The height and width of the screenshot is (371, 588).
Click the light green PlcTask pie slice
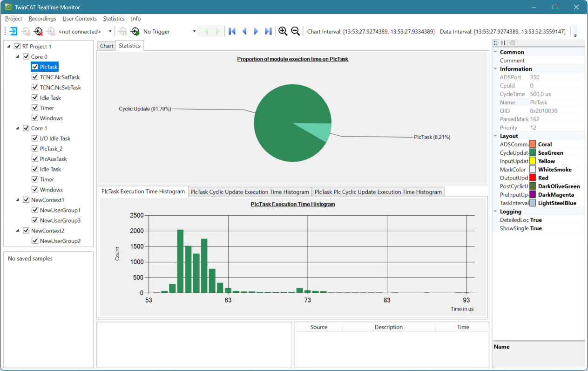click(319, 131)
